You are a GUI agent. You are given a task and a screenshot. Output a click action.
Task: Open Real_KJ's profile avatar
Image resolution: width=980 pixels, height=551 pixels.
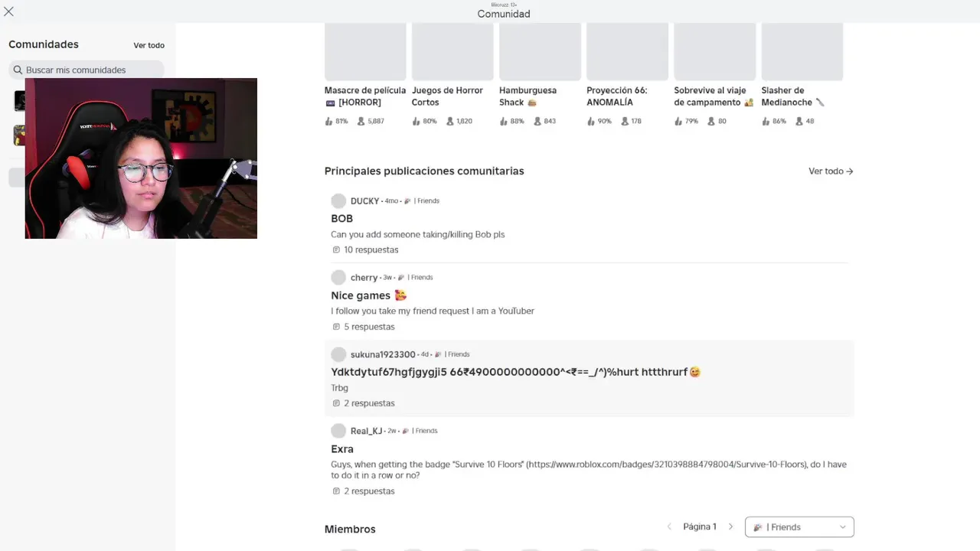(338, 431)
